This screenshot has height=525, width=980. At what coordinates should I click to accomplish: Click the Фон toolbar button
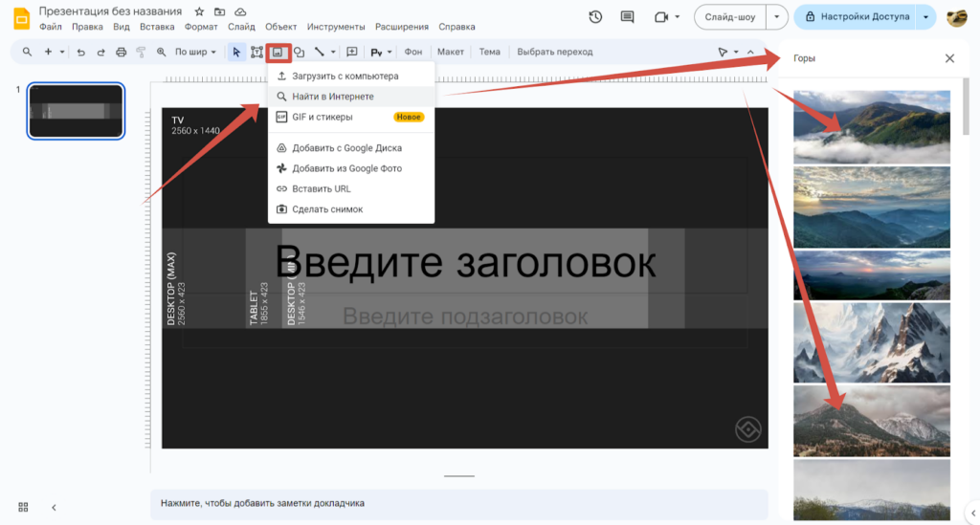tap(413, 53)
